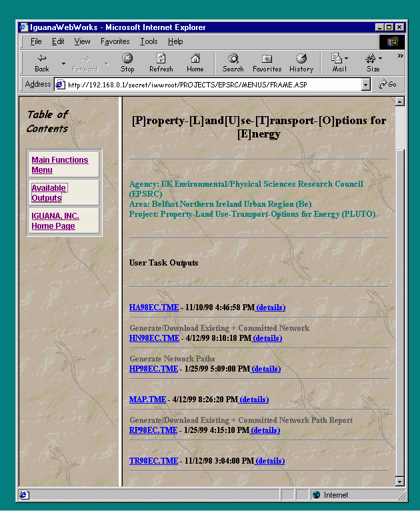Image resolution: width=420 pixels, height=511 pixels.
Task: Open the TR98EC.TME file link
Action: (x=153, y=460)
